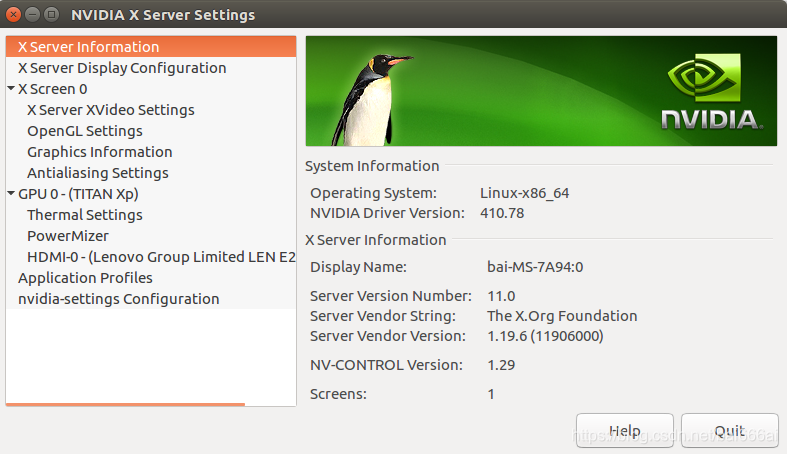The width and height of the screenshot is (787, 454).
Task: Click the 'Screens:' label
Action: pyautogui.click(x=338, y=394)
